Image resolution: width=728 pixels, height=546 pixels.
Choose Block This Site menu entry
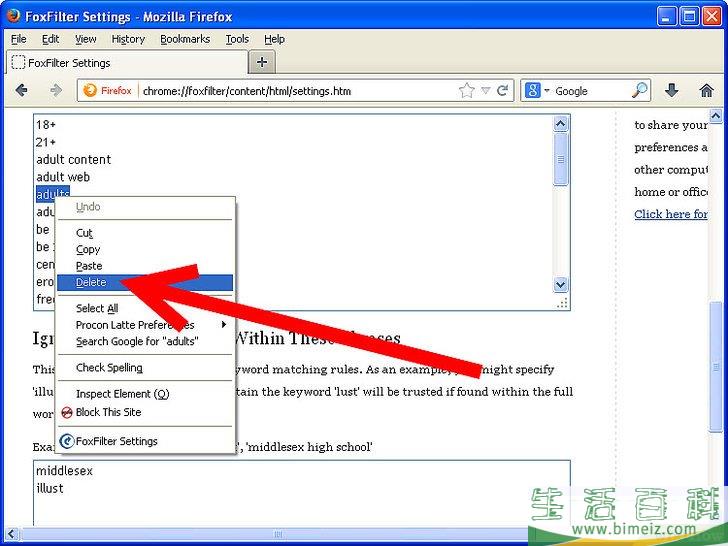pyautogui.click(x=145, y=412)
